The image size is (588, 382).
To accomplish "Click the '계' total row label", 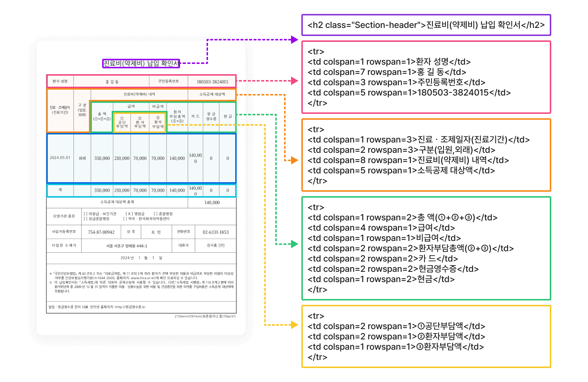I will [x=60, y=190].
